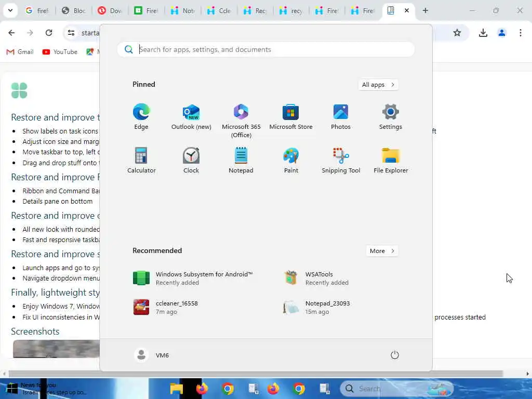View site information icon in address bar
Viewport: 532px width, 399px height.
[71, 33]
